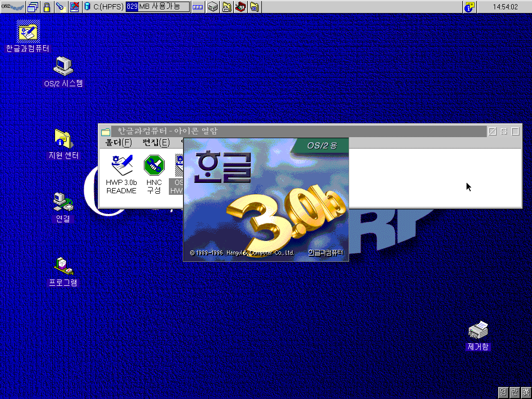Select the partly hidden OS/2 HWP icon
This screenshot has width=532, height=399.
point(177,175)
